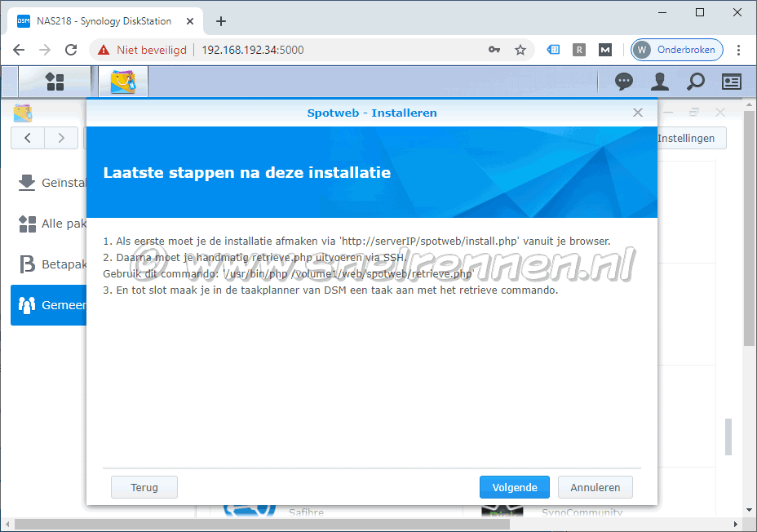The image size is (757, 532).
Task: Go back in Package Center navigation
Action: click(28, 138)
